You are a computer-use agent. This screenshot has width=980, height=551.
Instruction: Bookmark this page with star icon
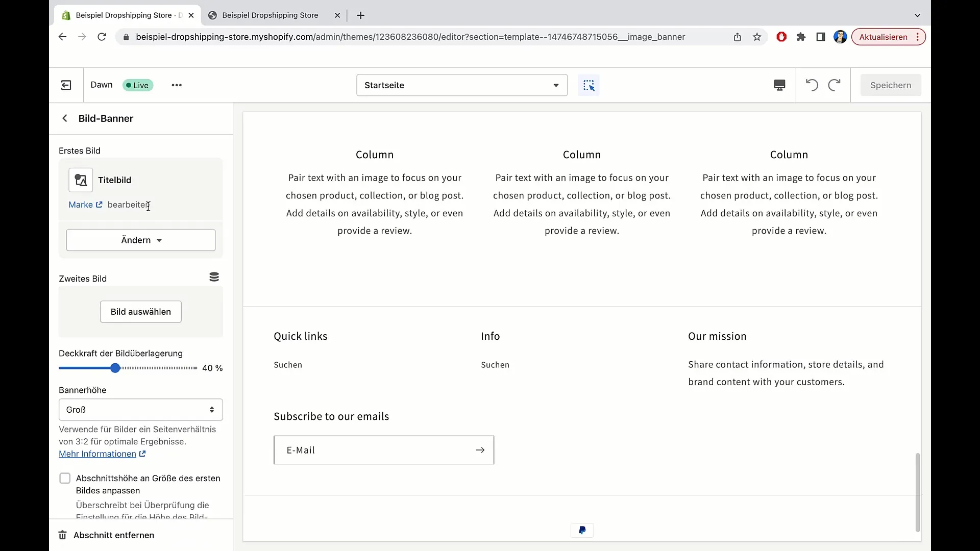coord(757,37)
